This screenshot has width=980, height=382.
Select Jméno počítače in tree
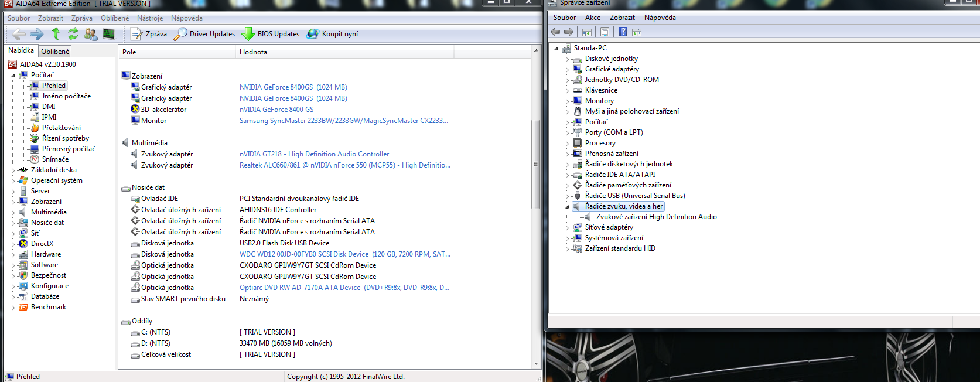tap(66, 96)
